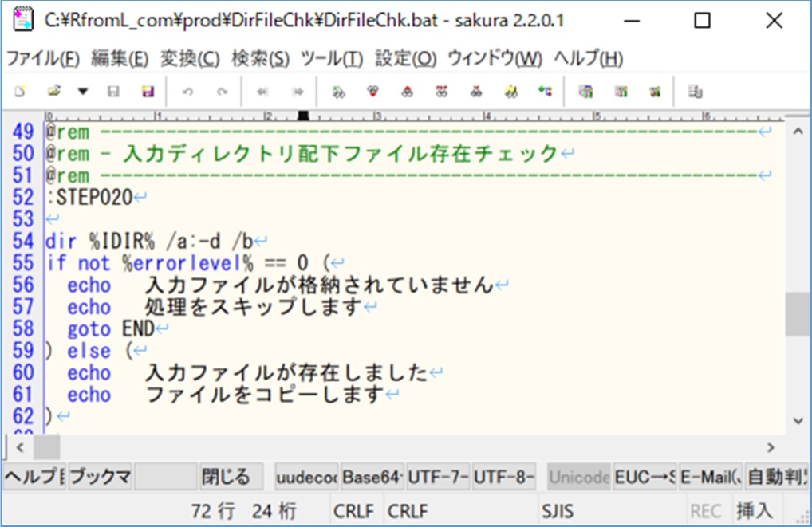
Task: Toggle the REC macro indicator in status bar
Action: point(705,512)
